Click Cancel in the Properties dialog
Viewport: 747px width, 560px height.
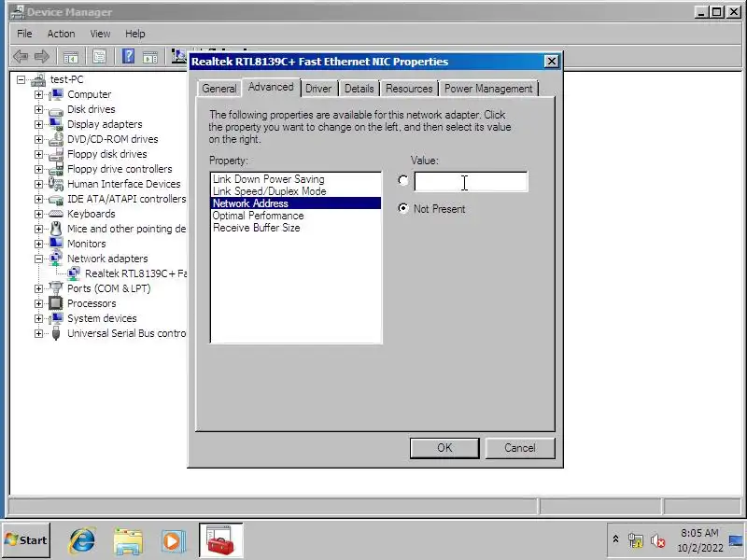pyautogui.click(x=520, y=448)
